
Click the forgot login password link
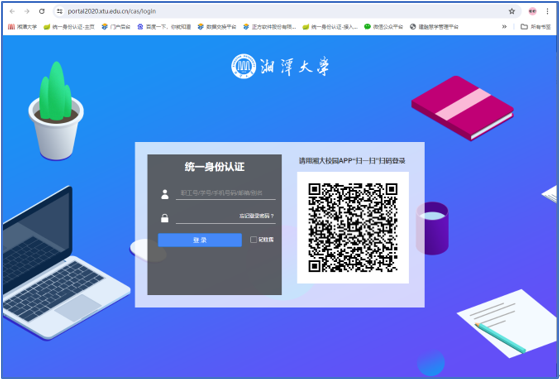click(256, 216)
